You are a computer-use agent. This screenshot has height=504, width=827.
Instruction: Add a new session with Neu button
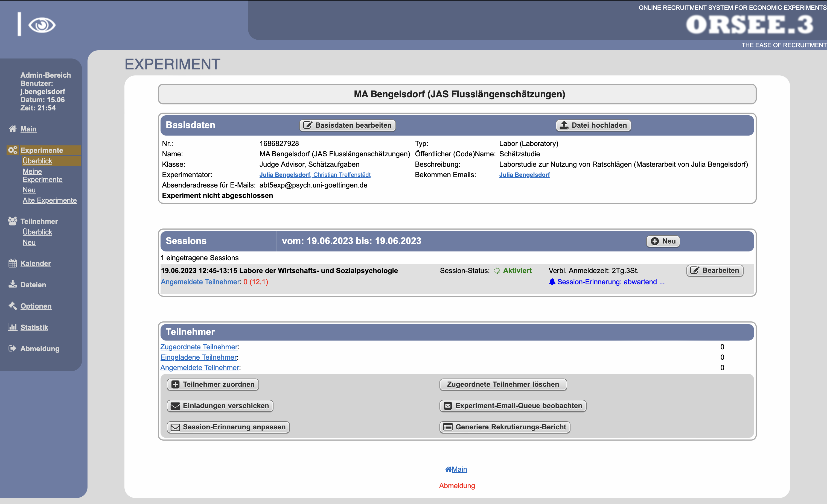pyautogui.click(x=663, y=241)
